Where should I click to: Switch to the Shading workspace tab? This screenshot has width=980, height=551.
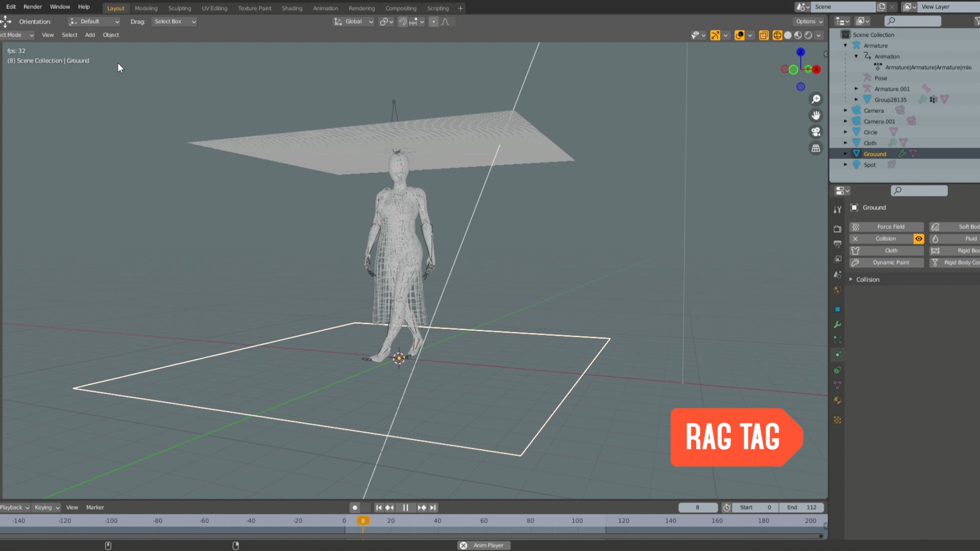coord(292,8)
